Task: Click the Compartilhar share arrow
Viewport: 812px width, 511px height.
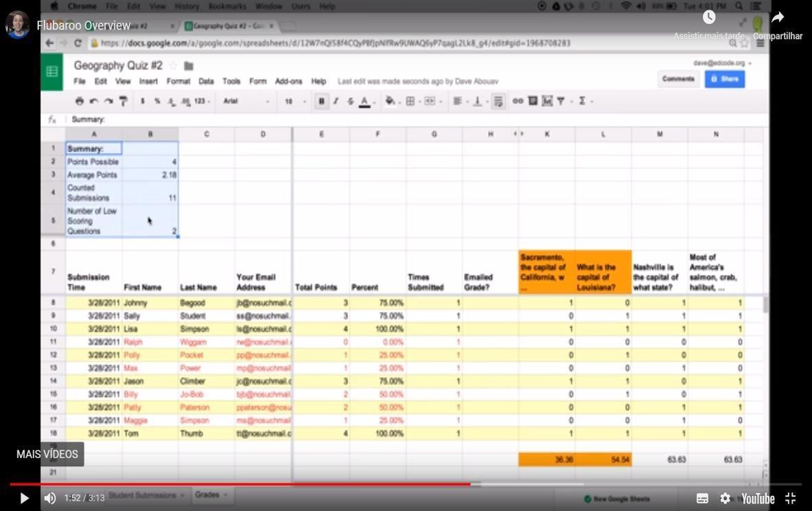Action: 778,18
